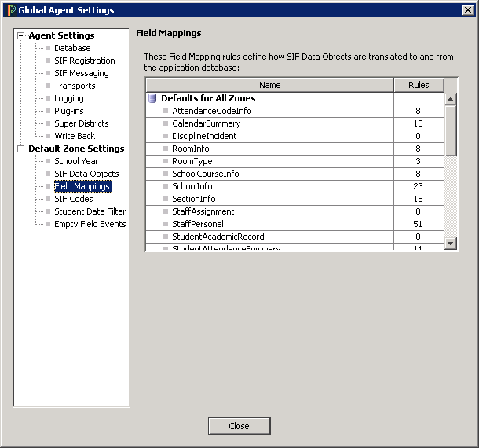Viewport: 479px width, 448px height.
Task: Select School Year under Default Zone Settings
Action: 76,161
